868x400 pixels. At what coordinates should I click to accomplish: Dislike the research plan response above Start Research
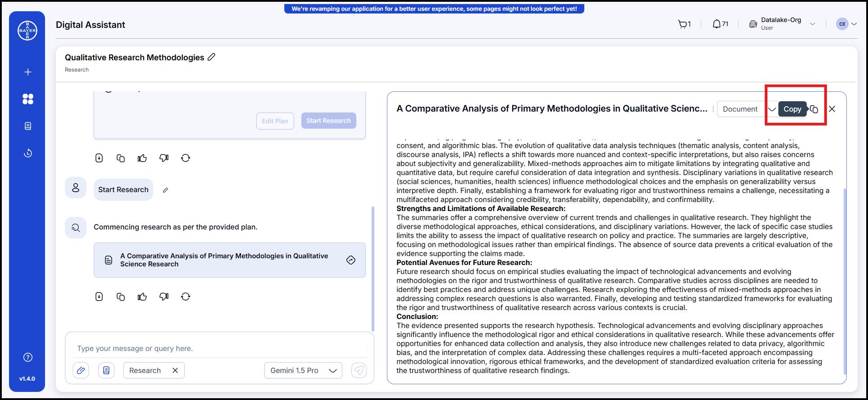[x=164, y=158]
